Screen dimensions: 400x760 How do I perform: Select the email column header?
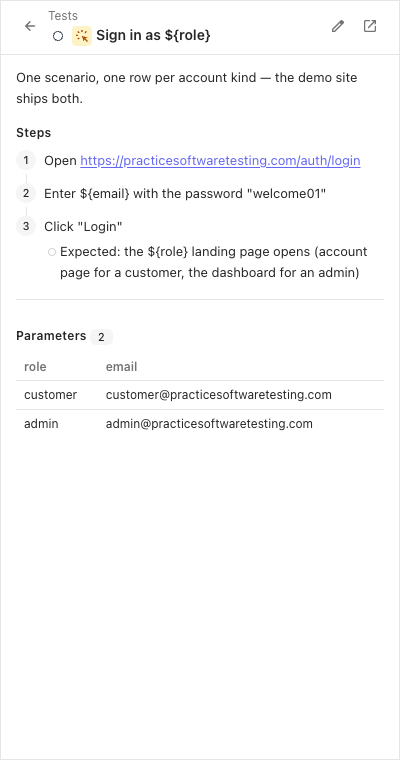click(122, 367)
